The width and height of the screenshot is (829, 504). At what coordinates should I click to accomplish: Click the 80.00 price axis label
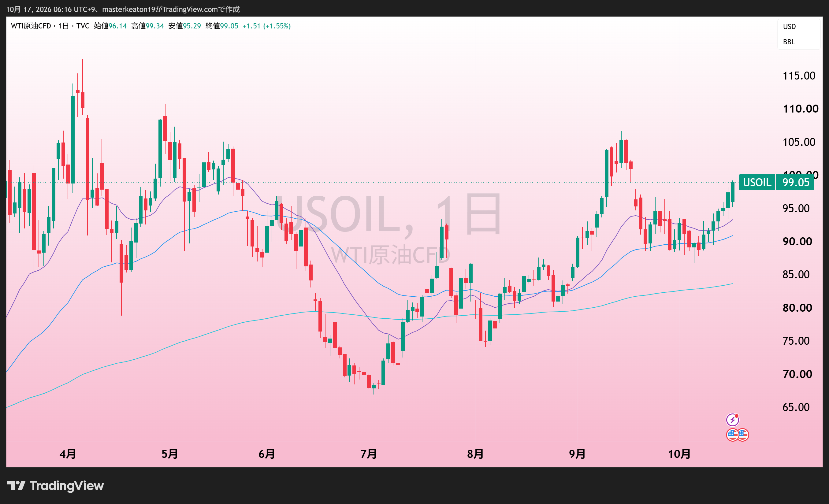tap(797, 308)
